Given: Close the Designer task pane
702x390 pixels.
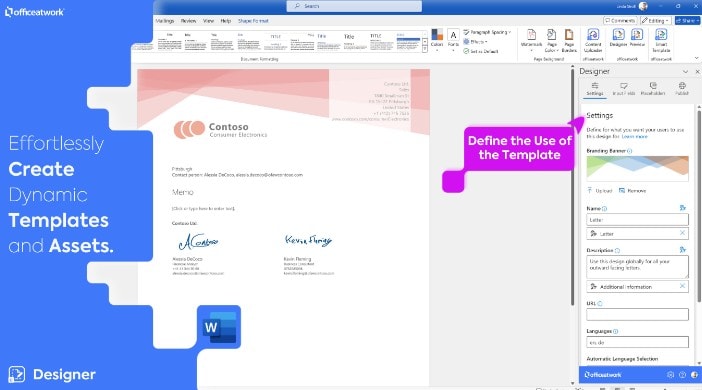Looking at the screenshot, I should [697, 72].
